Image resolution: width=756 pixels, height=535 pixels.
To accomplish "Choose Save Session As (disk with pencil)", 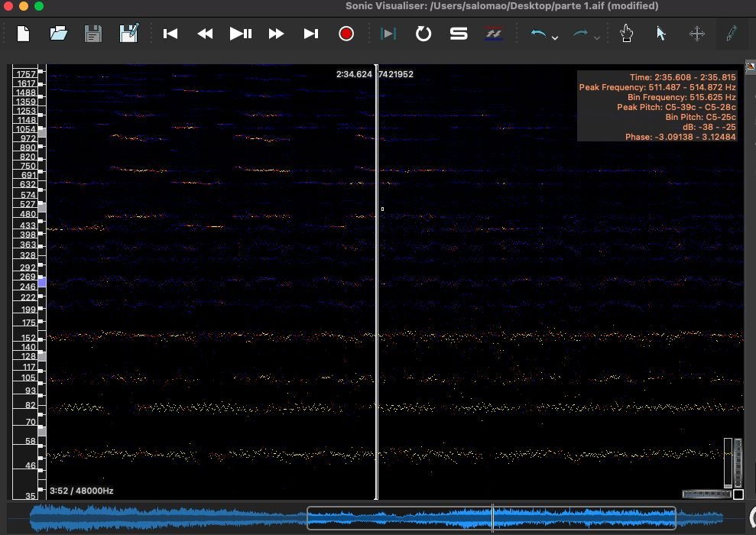I will tap(128, 34).
